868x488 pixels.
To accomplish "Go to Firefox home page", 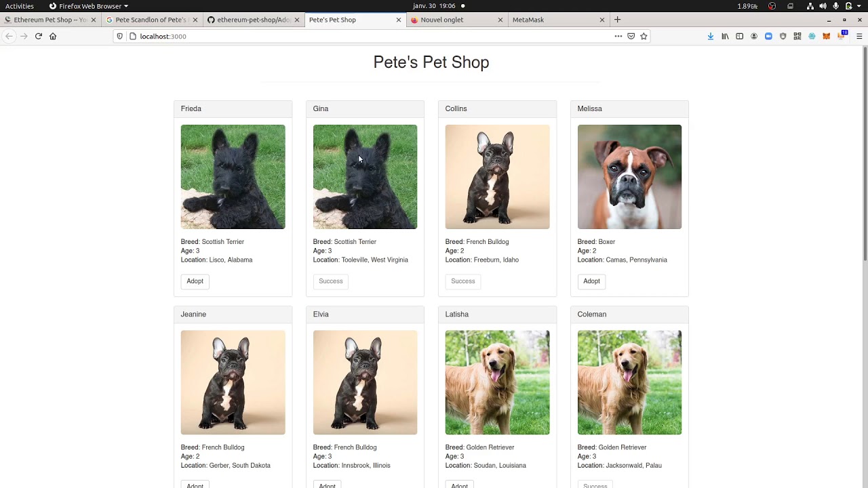I will [x=53, y=36].
